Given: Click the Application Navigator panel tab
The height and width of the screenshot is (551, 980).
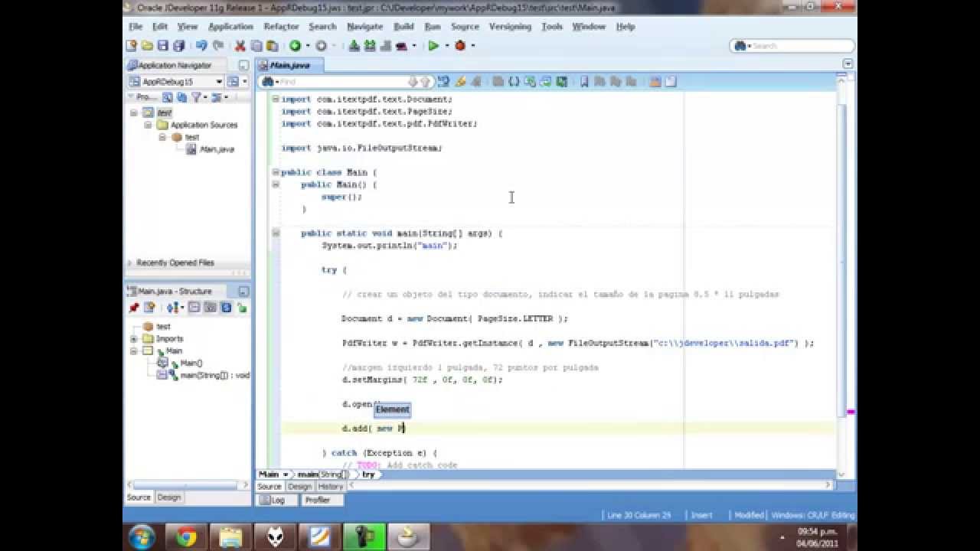Looking at the screenshot, I should [x=175, y=65].
